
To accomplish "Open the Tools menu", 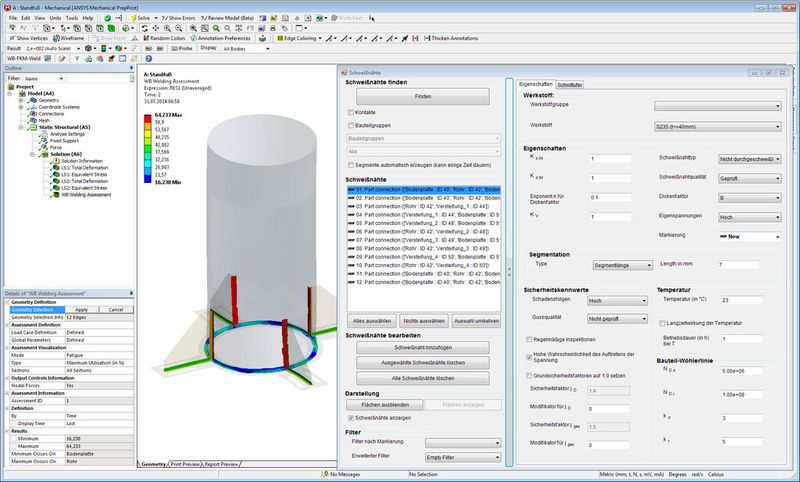I will click(72, 18).
